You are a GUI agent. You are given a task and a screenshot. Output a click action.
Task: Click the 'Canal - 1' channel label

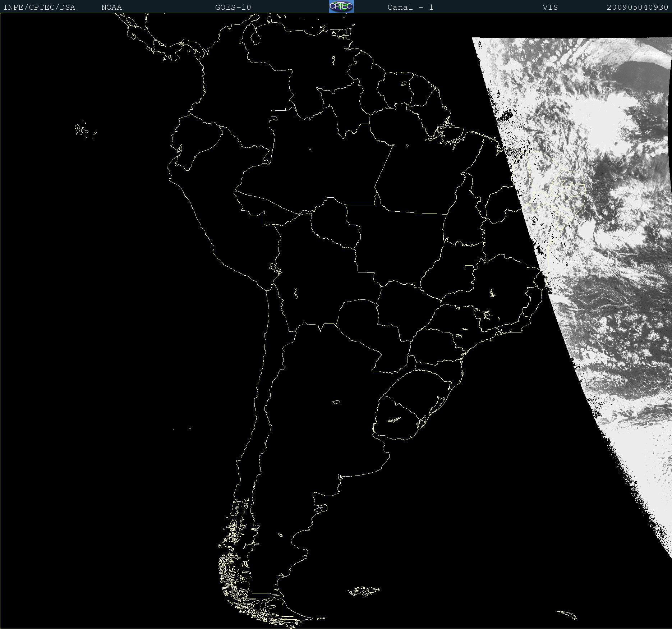pyautogui.click(x=410, y=7)
